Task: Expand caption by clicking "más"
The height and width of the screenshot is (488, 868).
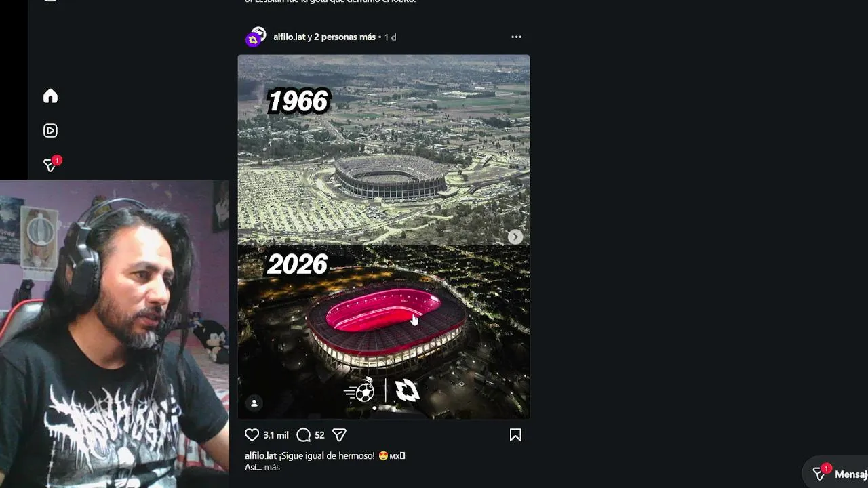Action: click(272, 468)
